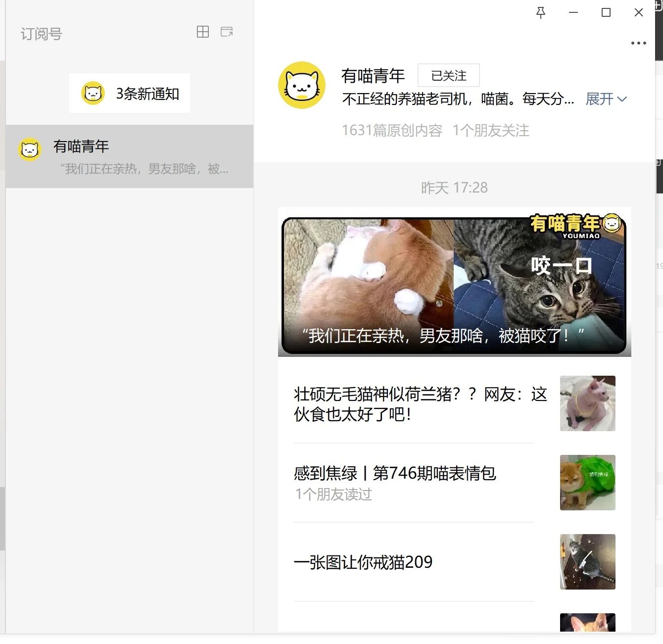Viewport: 663px width, 644px height.
Task: Click the 昨天 17:28 timestamp
Action: pyautogui.click(x=454, y=188)
